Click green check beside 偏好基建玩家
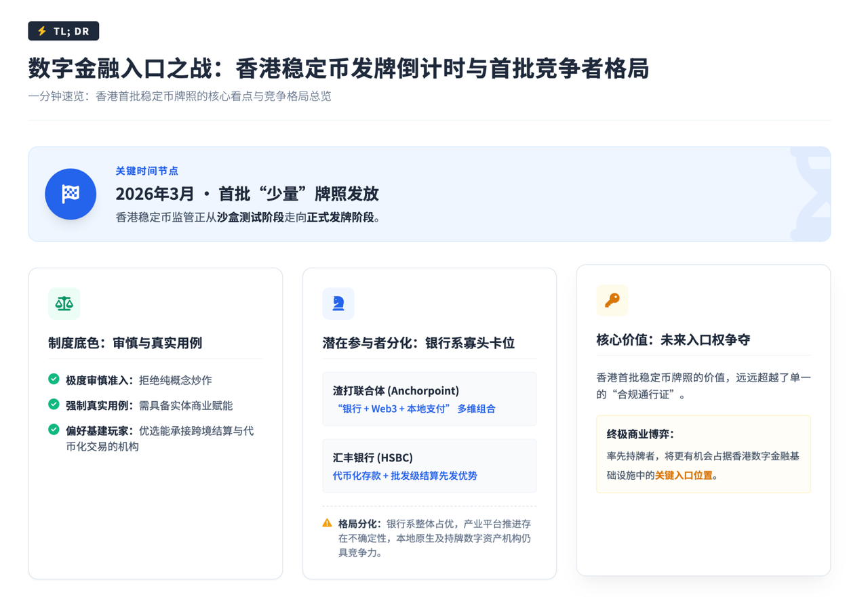 pyautogui.click(x=54, y=430)
